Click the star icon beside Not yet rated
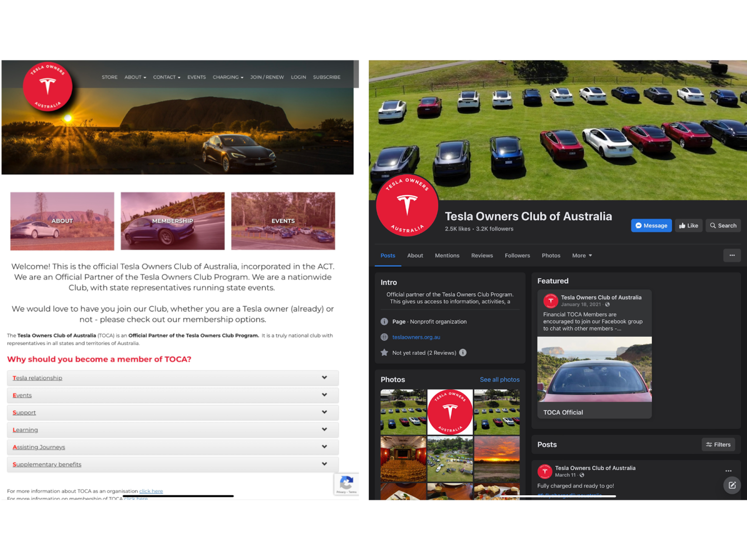 point(384,353)
